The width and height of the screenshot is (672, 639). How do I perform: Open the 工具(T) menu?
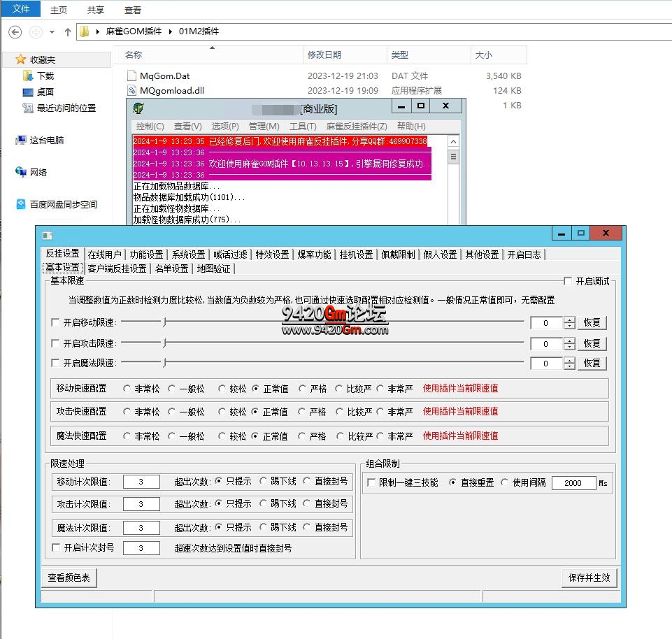pos(303,127)
